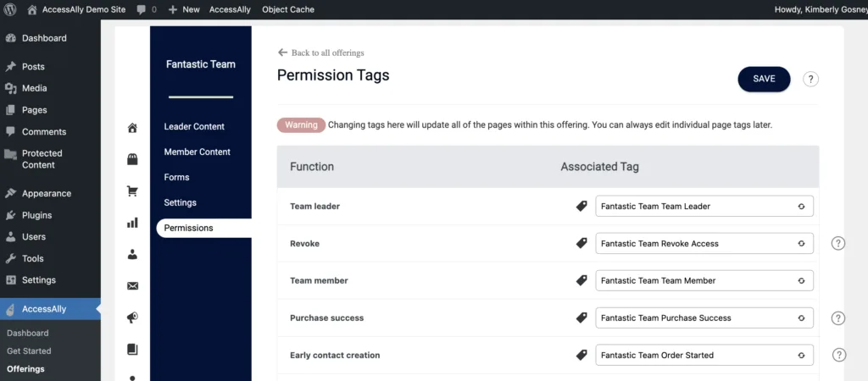Open offering Settings tab
868x381 pixels.
click(x=180, y=202)
